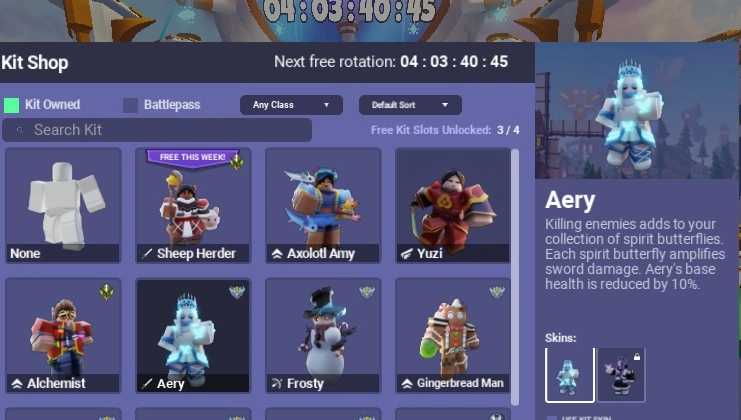
Task: Choose the Gingerbread Man kit
Action: tap(453, 335)
